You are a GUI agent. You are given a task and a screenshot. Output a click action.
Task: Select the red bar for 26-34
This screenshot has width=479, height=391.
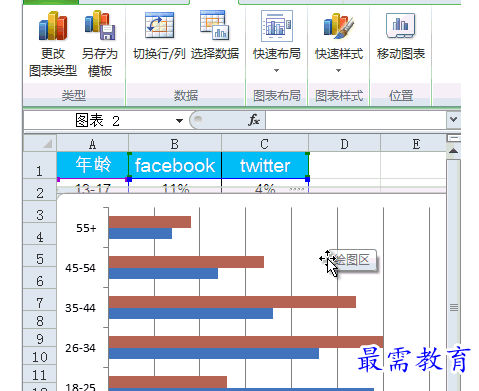(x=246, y=342)
